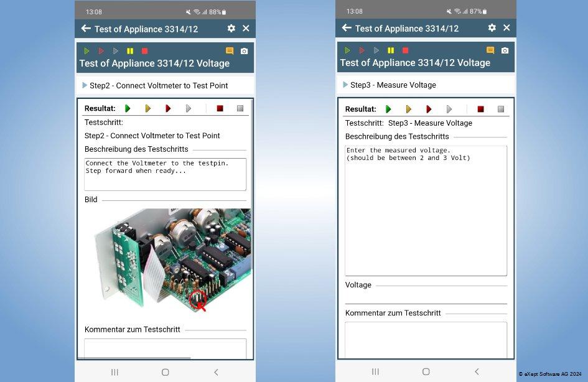Open settings gear in left phone header
Image resolution: width=588 pixels, height=382 pixels.
231,28
